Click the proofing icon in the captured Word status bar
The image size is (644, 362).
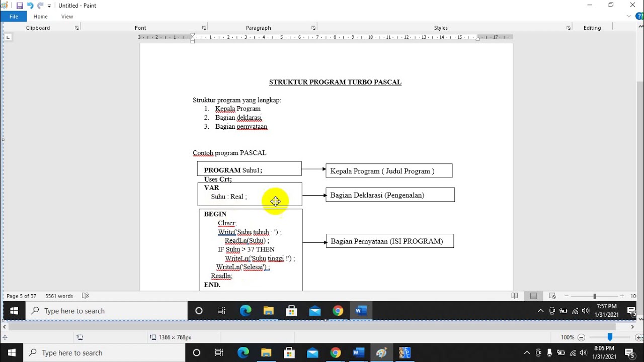pyautogui.click(x=86, y=296)
